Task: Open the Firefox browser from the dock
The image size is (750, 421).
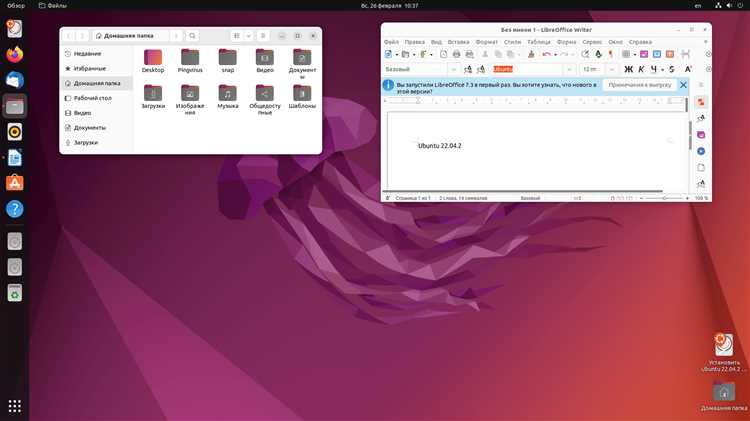Action: tap(15, 55)
